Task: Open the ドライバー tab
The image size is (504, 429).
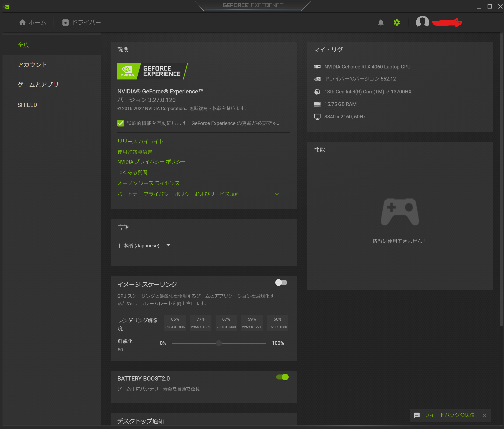Action: [x=82, y=22]
